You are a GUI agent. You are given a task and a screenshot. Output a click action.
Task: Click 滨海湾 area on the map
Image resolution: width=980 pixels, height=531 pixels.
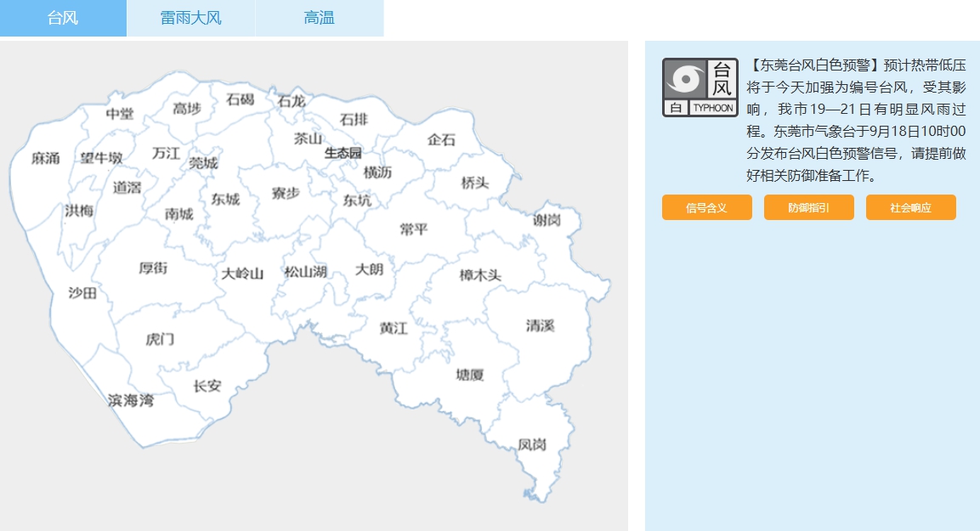point(131,400)
